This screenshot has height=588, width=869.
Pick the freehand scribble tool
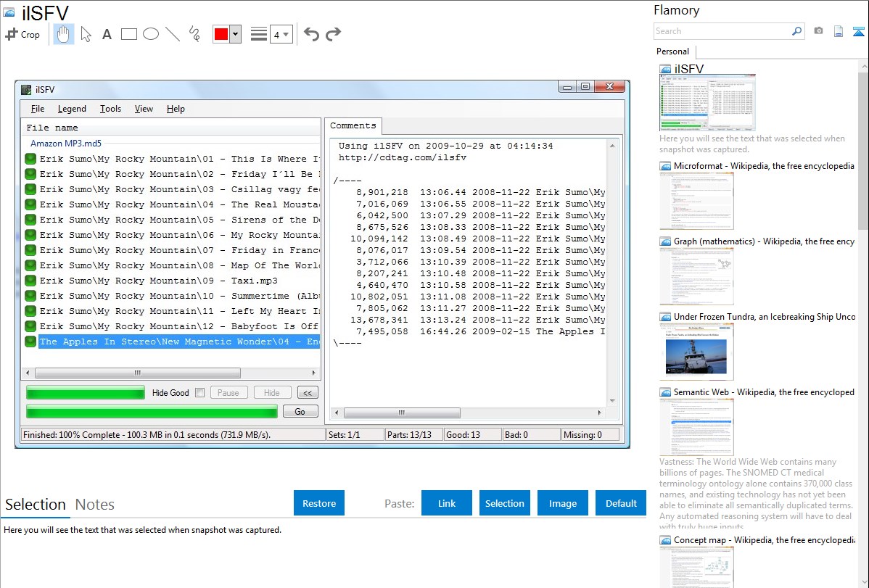coord(194,34)
